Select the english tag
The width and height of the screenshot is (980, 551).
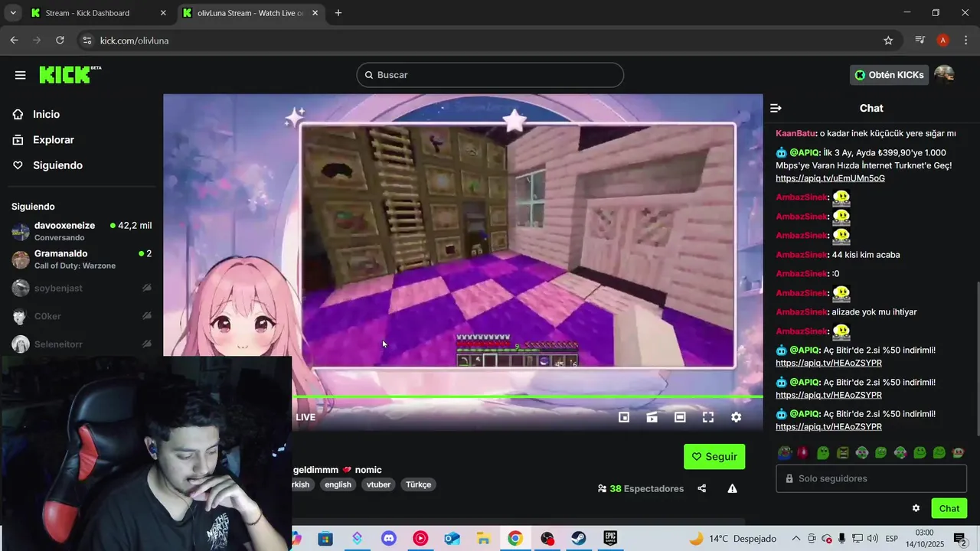click(x=338, y=484)
